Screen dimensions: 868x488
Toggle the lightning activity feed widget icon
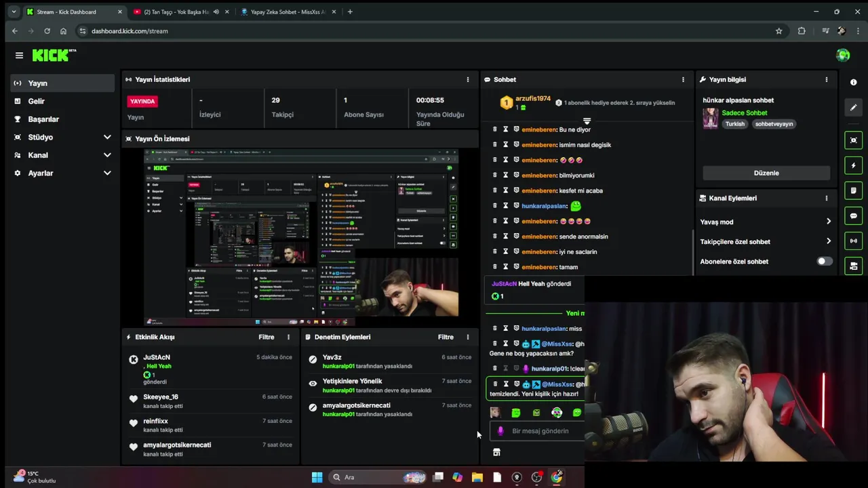click(x=853, y=165)
